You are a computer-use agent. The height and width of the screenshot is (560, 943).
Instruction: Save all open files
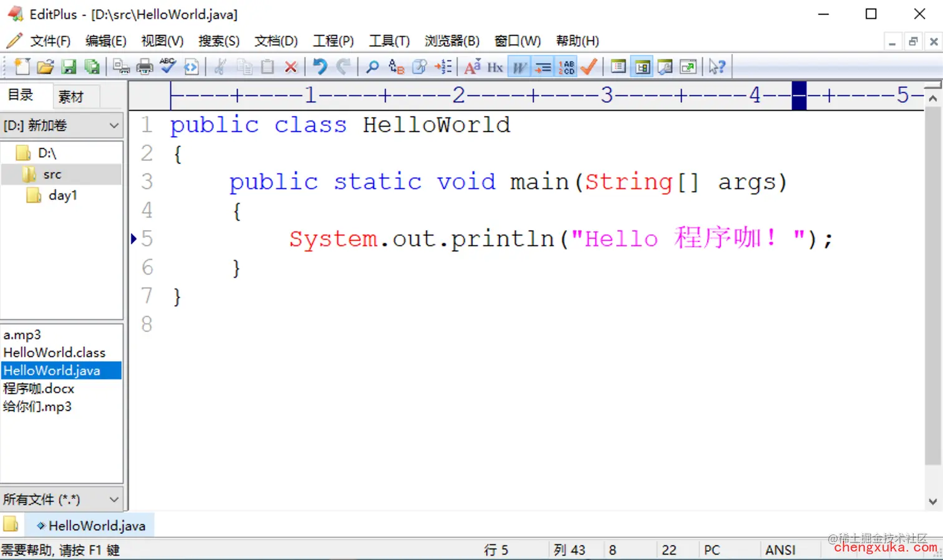pos(92,66)
